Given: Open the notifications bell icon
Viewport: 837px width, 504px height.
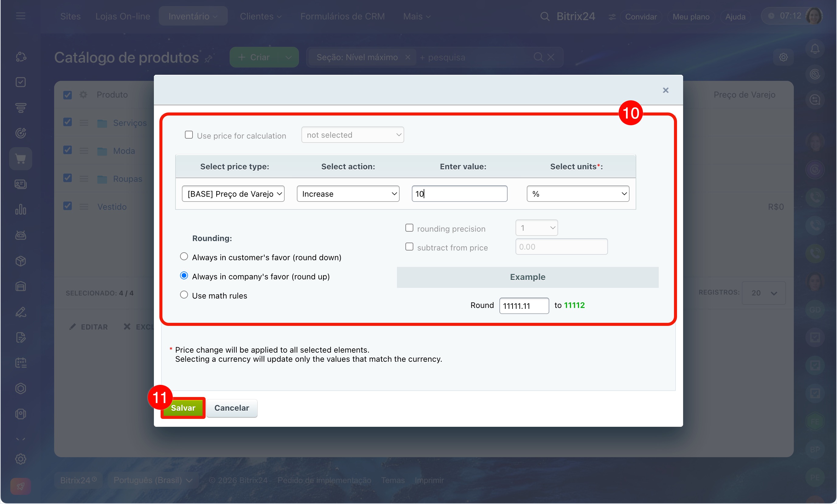Looking at the screenshot, I should [x=815, y=49].
